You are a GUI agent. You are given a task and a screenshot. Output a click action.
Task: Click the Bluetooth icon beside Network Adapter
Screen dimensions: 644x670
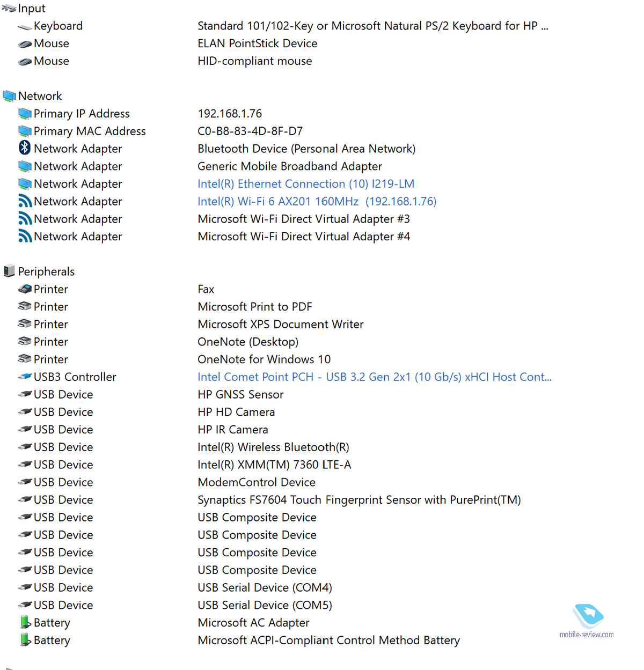(25, 148)
